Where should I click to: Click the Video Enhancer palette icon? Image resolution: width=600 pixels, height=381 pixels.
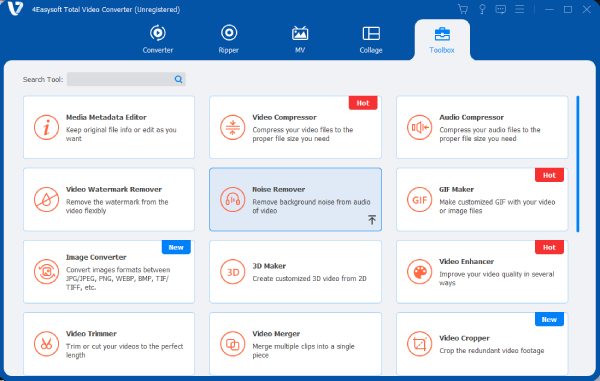[x=419, y=272]
